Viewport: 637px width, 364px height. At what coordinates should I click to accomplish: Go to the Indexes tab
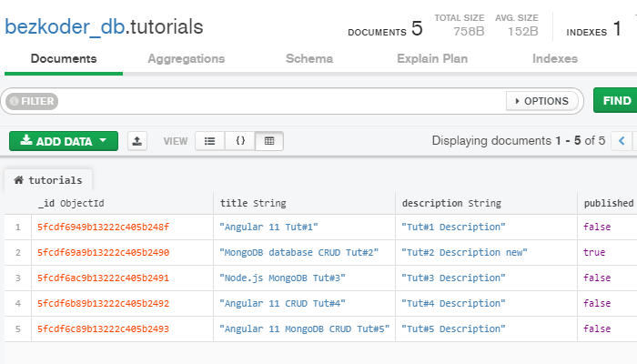(555, 58)
